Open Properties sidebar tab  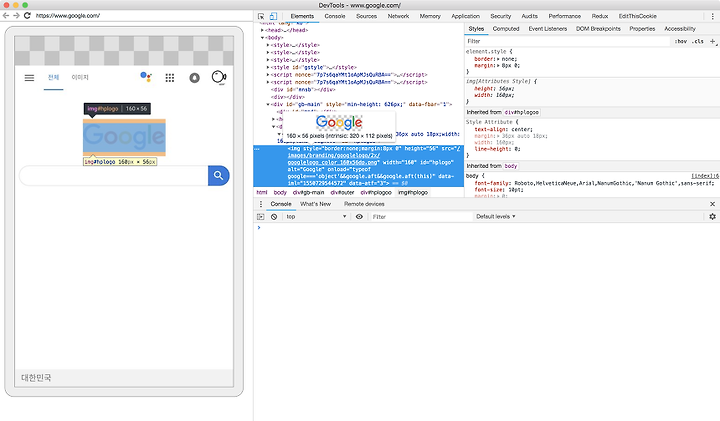point(642,28)
